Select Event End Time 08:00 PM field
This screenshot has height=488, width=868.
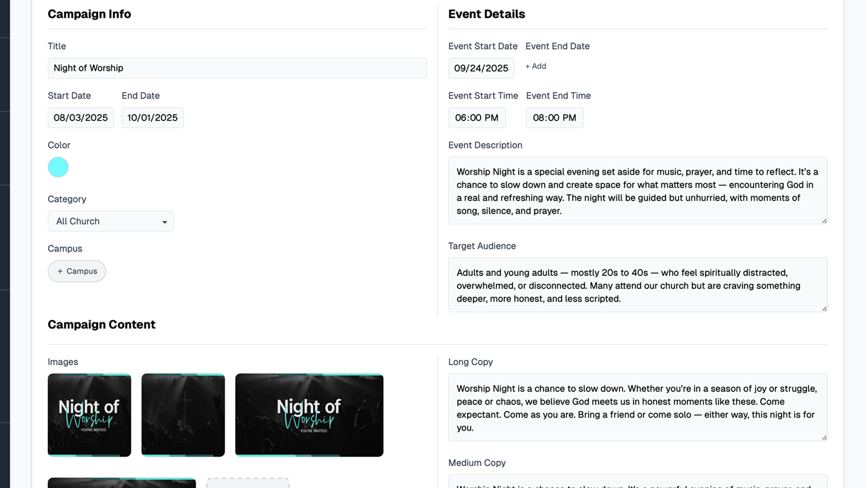[x=554, y=118]
